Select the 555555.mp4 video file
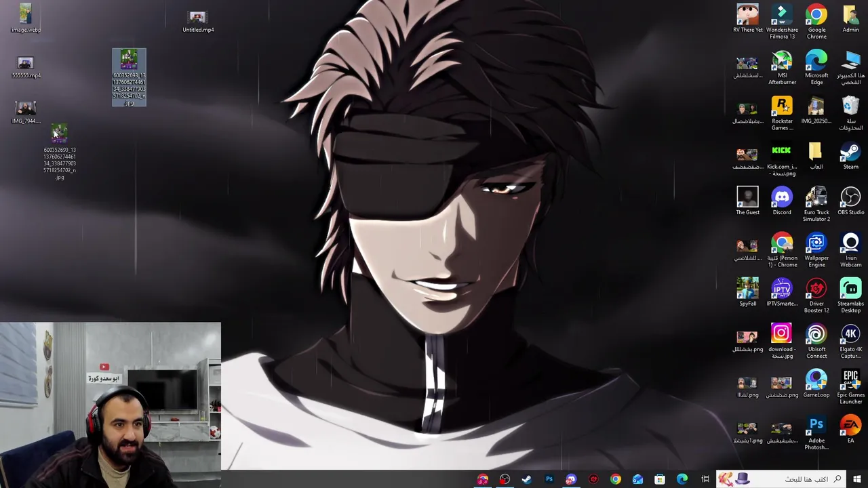The width and height of the screenshot is (868, 488). click(26, 68)
